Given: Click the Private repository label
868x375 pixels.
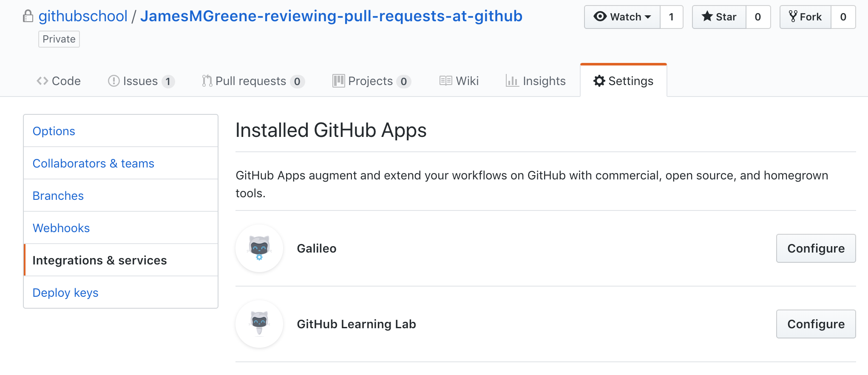Looking at the screenshot, I should click(59, 39).
